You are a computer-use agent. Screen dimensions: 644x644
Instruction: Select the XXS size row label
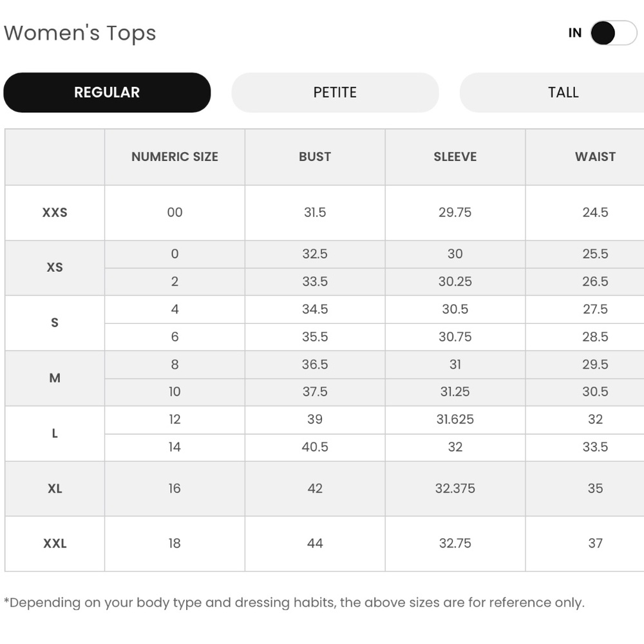[55, 213]
